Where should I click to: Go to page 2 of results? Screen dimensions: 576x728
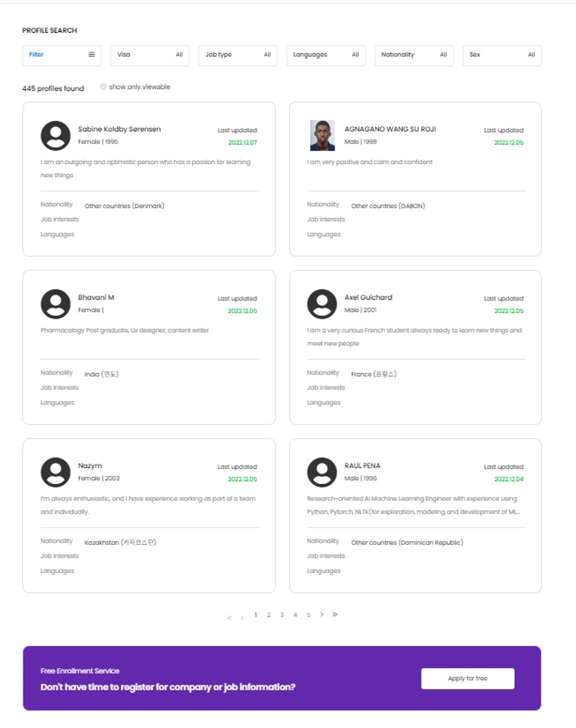click(269, 615)
